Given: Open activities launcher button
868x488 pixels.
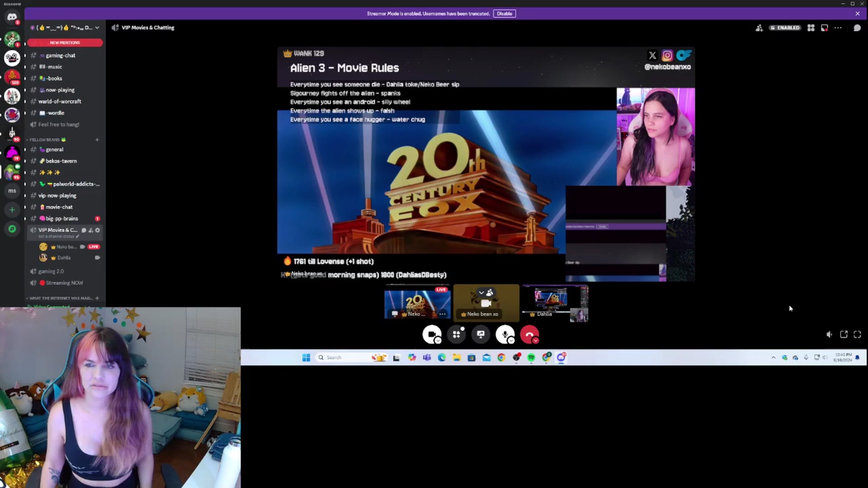Looking at the screenshot, I should (457, 334).
